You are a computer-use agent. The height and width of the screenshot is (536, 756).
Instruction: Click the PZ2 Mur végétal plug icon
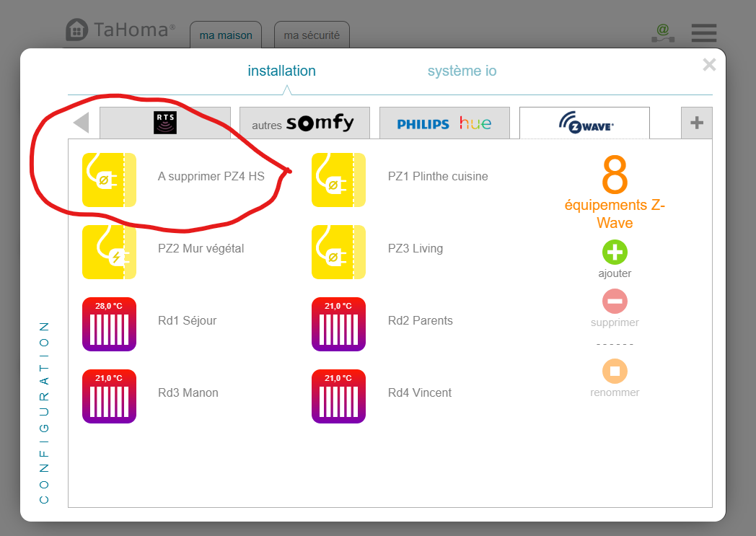click(109, 252)
